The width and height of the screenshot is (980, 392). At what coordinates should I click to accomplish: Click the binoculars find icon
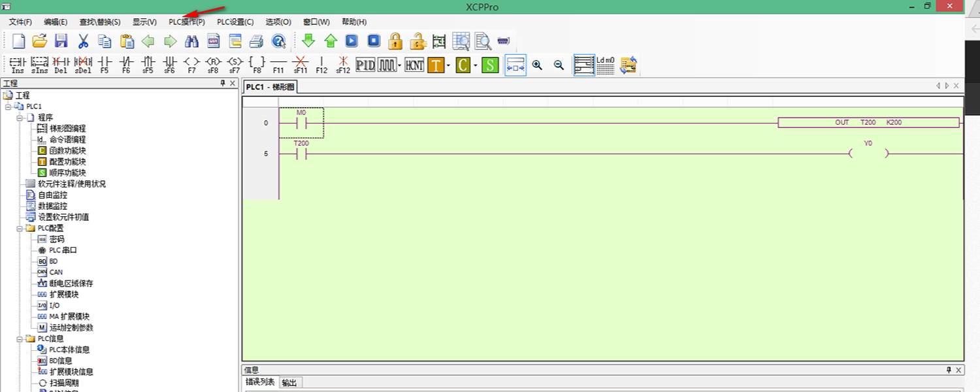pyautogui.click(x=191, y=41)
